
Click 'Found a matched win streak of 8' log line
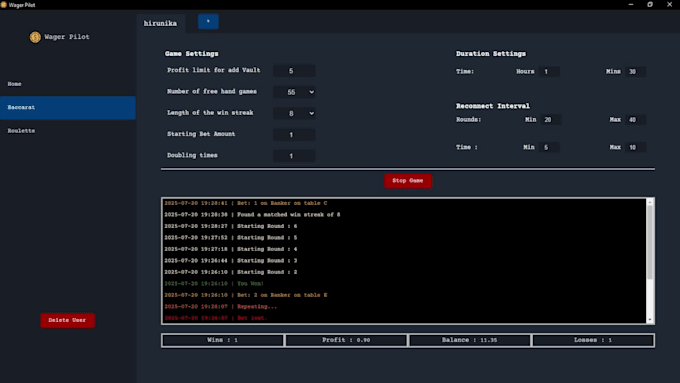point(252,215)
